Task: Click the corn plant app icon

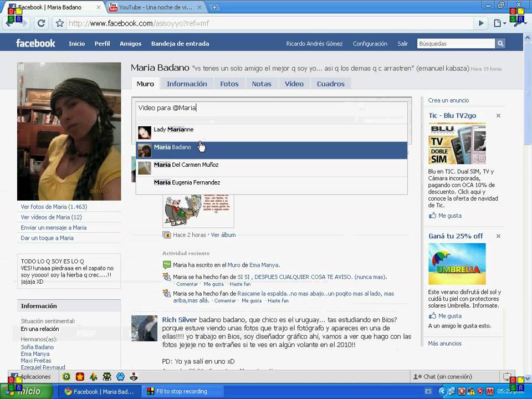Action: tap(94, 377)
